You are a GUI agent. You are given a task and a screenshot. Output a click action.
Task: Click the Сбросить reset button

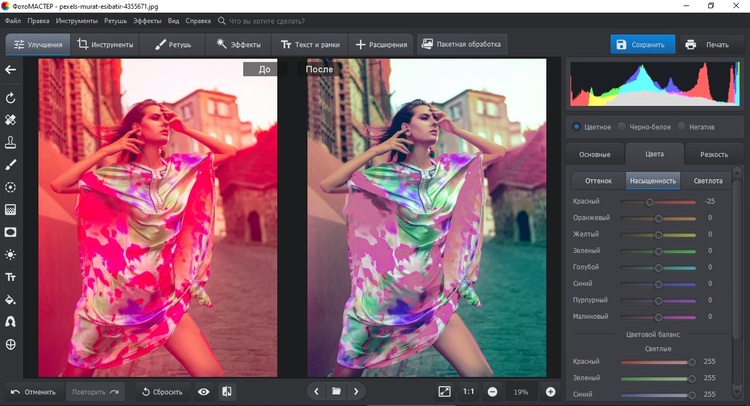pos(162,391)
